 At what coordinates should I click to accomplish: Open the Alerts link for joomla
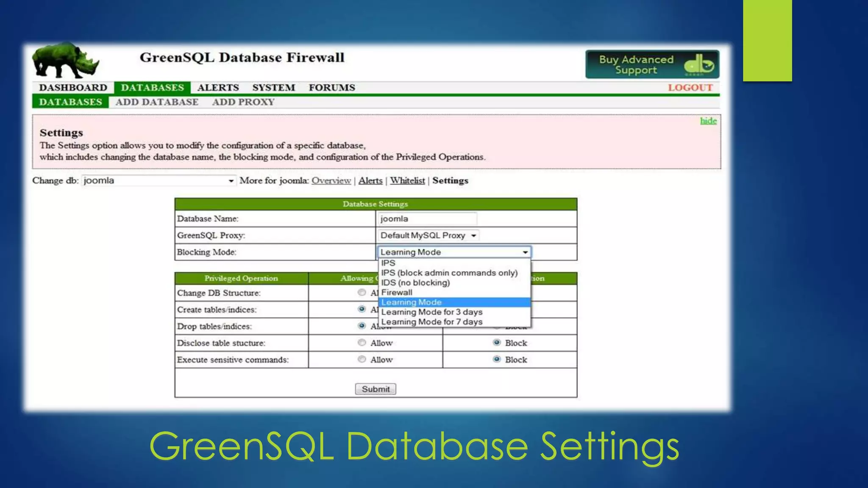370,180
